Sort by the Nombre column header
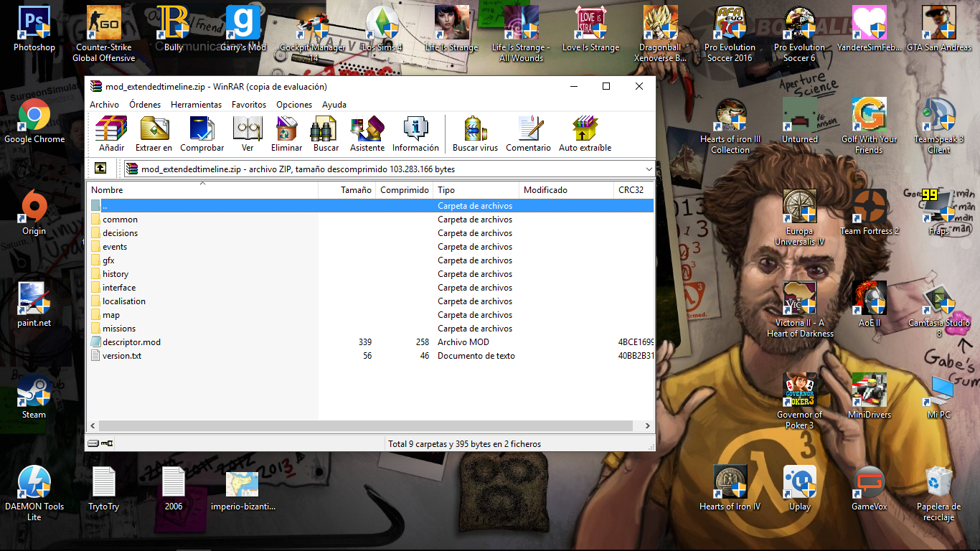Screen dimensions: 980x551 [x=202, y=190]
